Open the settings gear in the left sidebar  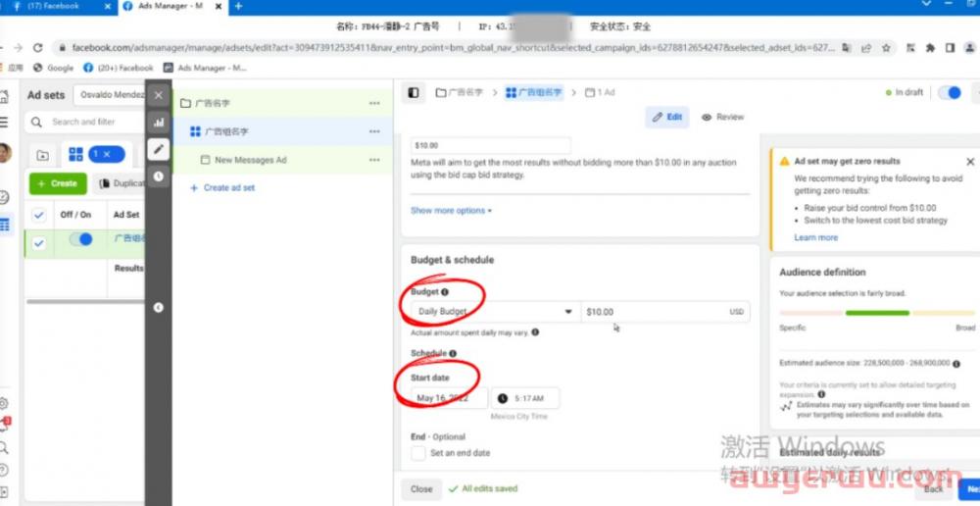pyautogui.click(x=4, y=403)
